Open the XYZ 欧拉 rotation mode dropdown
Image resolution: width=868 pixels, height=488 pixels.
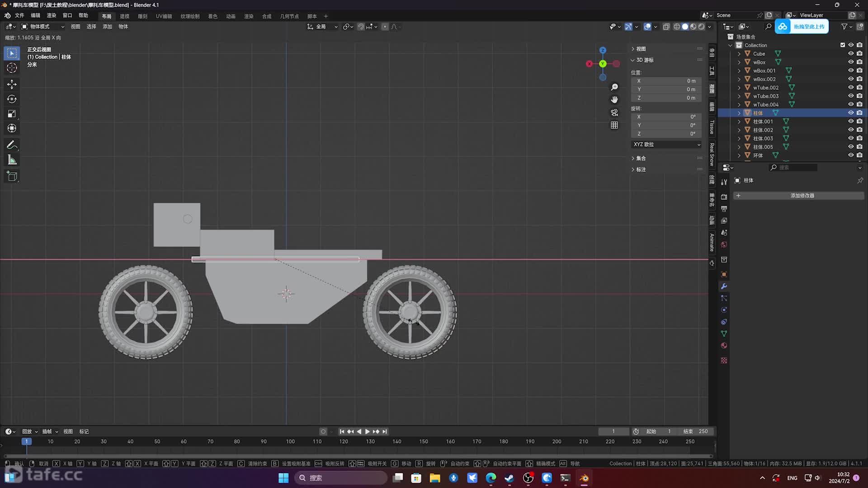(667, 145)
